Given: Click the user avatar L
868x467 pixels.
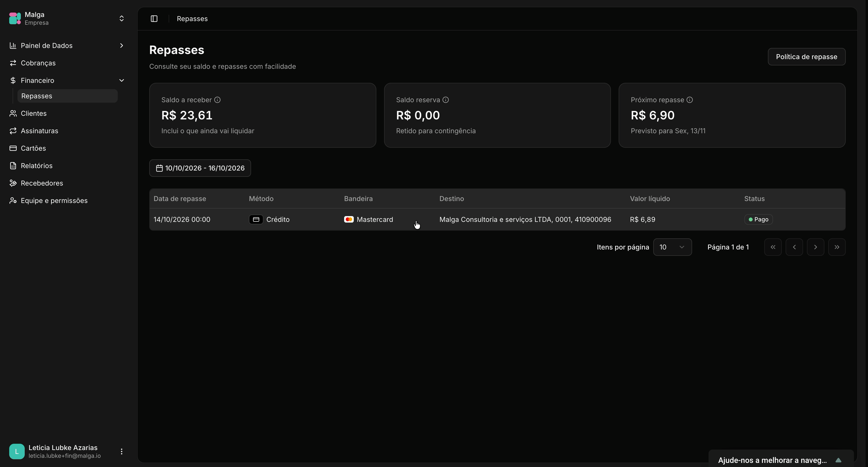Looking at the screenshot, I should coord(17,451).
